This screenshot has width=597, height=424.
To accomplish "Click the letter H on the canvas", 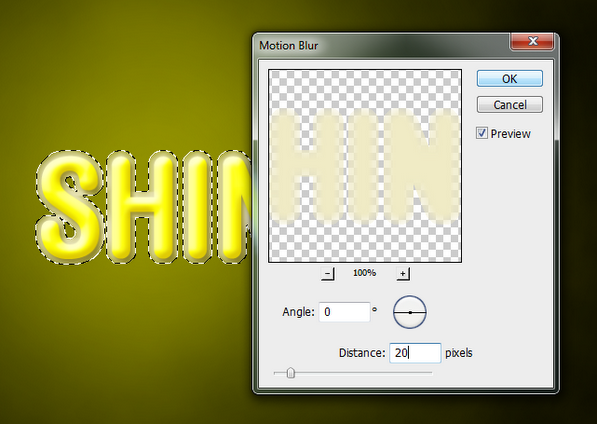I will pyautogui.click(x=142, y=207).
